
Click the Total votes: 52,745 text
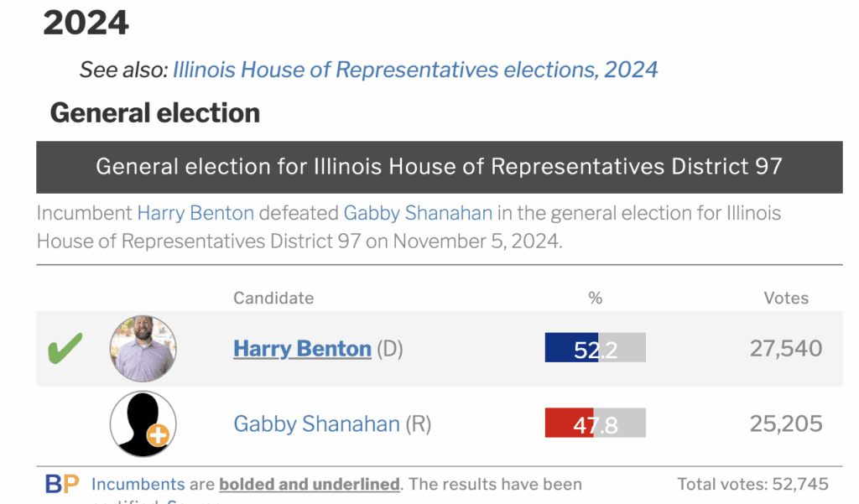pyautogui.click(x=752, y=484)
